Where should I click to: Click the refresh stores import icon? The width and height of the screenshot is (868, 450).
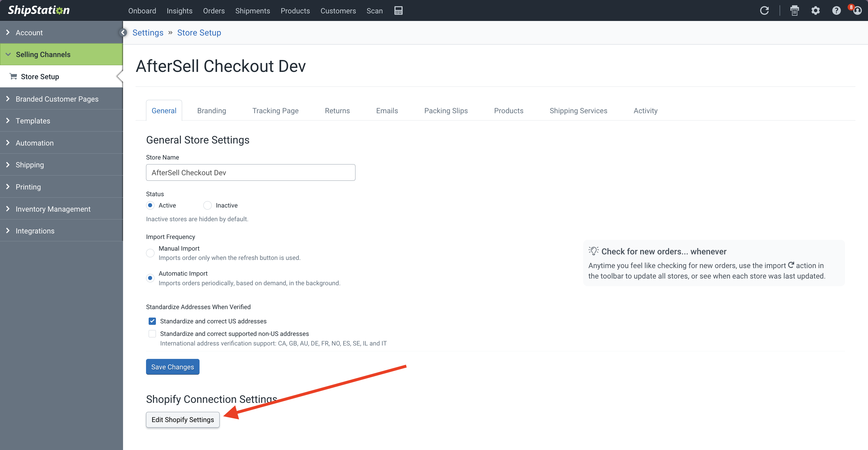tap(764, 11)
